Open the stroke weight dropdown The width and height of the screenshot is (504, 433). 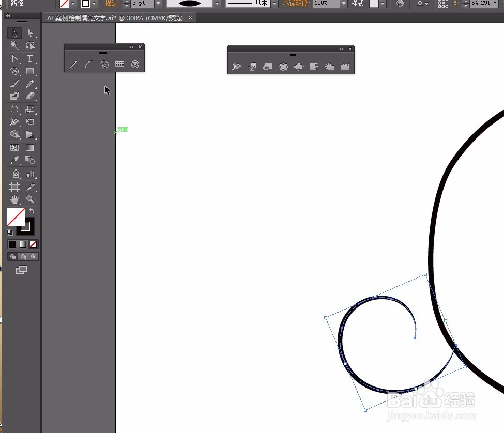coord(158,3)
